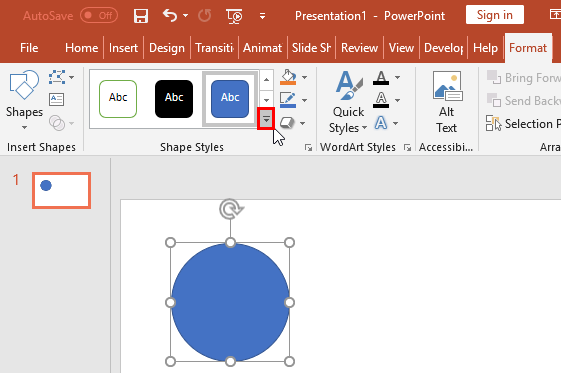The image size is (561, 373).
Task: Open the Review tab
Action: tap(359, 48)
